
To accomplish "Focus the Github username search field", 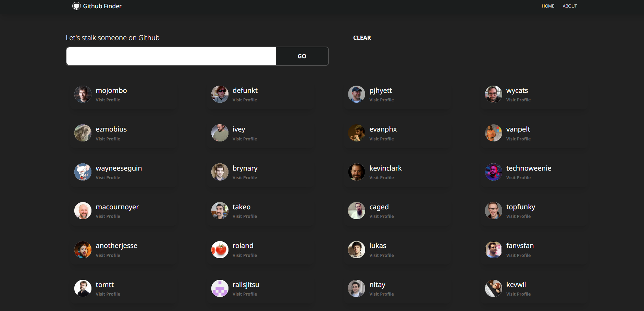I will click(171, 56).
